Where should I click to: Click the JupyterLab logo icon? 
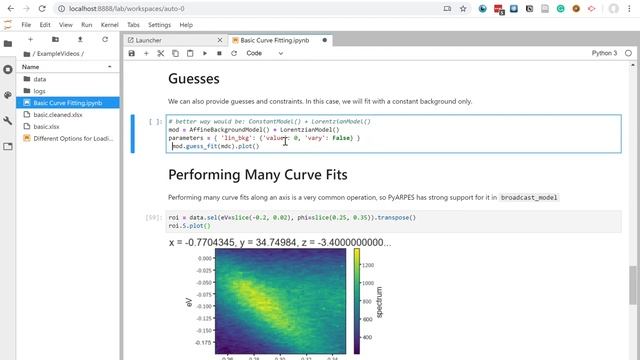[x=7, y=24]
